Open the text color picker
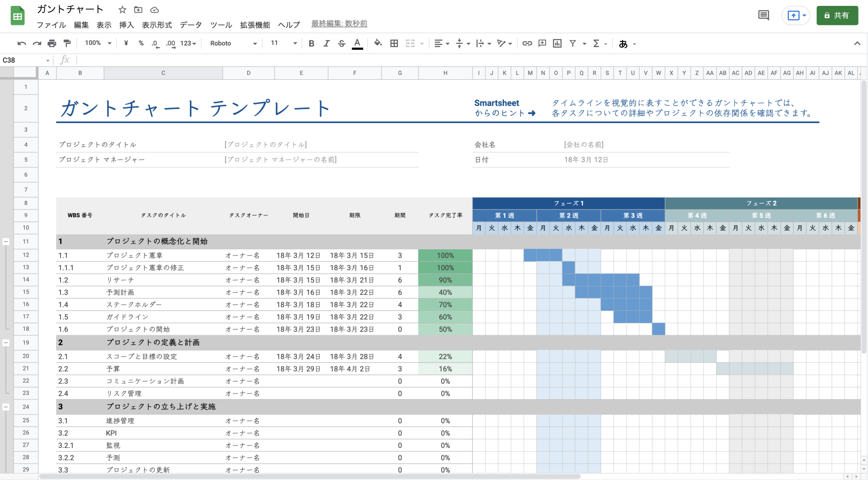Viewport: 868px width, 480px height. point(357,43)
